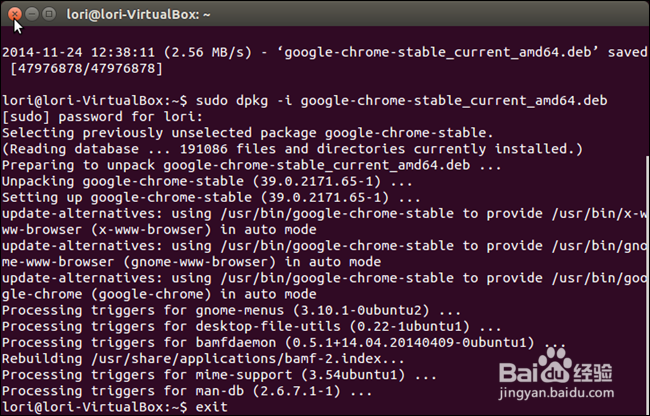Click the typed 'exit' command
Image resolution: width=650 pixels, height=416 pixels.
(211, 407)
